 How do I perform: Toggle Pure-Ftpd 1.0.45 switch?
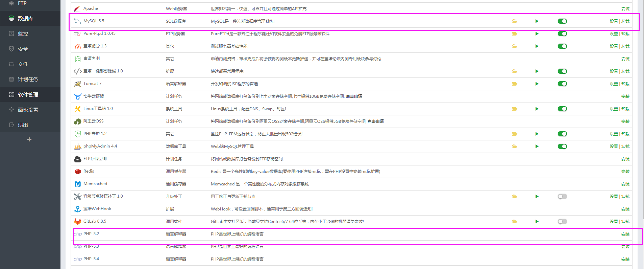coord(562,34)
